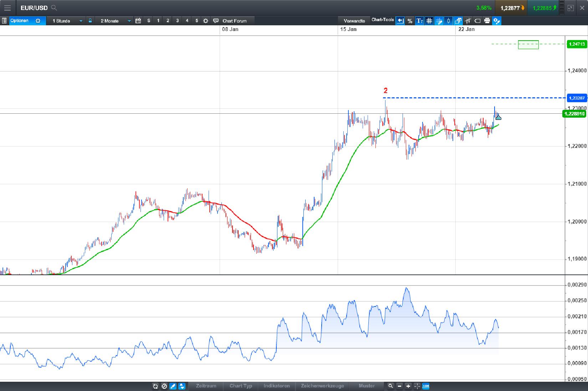588x391 pixels.
Task: Toggle the lock icon beside 1 Stunde
Action: (90, 21)
